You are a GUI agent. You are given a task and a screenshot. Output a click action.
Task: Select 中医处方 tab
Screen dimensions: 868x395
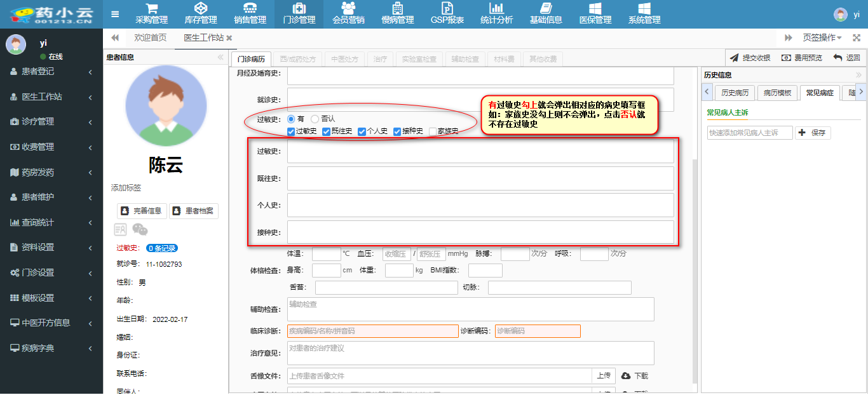point(344,59)
